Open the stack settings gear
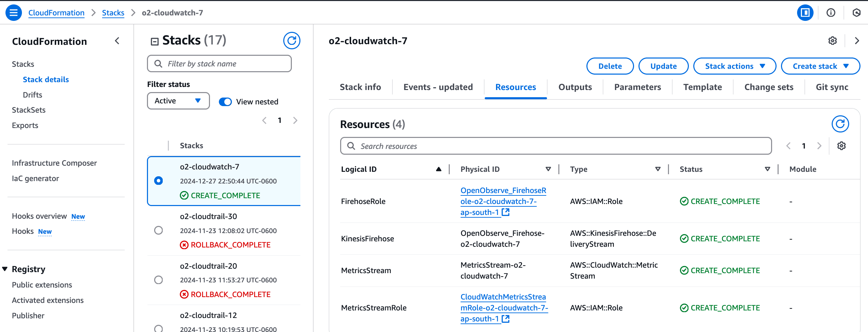 click(832, 41)
